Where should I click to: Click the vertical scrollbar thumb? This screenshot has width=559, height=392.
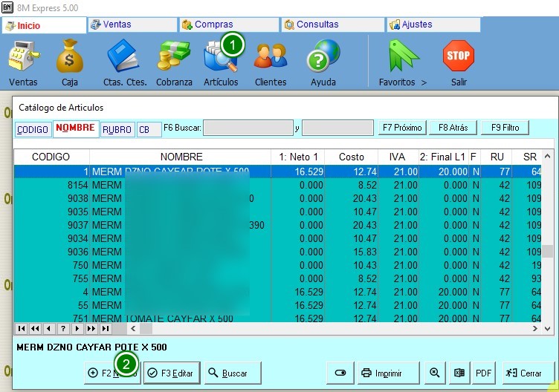(x=548, y=251)
